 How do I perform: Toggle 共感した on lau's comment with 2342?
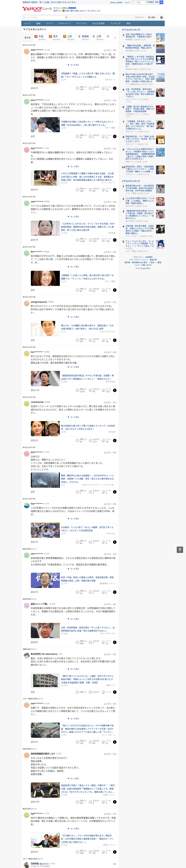81,390
